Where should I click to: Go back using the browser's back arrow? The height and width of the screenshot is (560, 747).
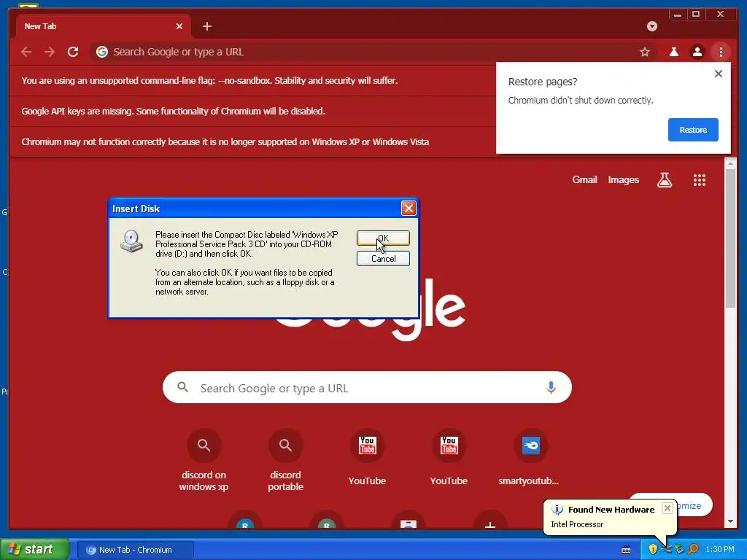click(26, 52)
